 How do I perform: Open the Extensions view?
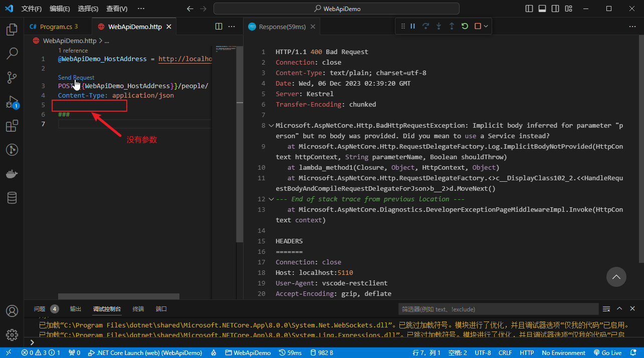(x=12, y=126)
